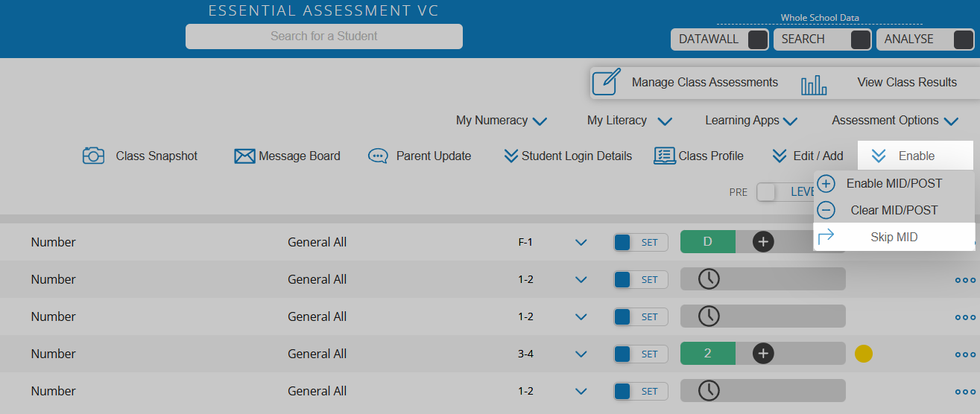This screenshot has width=980, height=414.
Task: Open more options dots in 3-4 row
Action: click(x=966, y=355)
